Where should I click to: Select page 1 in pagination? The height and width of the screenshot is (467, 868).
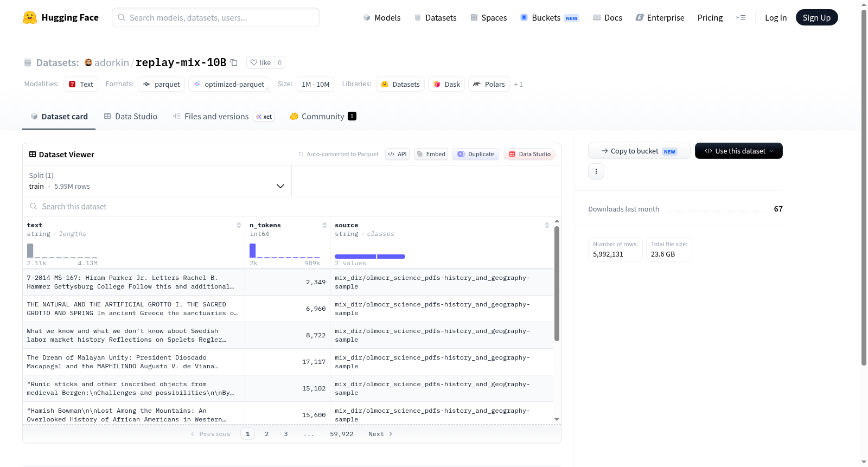[x=247, y=434]
